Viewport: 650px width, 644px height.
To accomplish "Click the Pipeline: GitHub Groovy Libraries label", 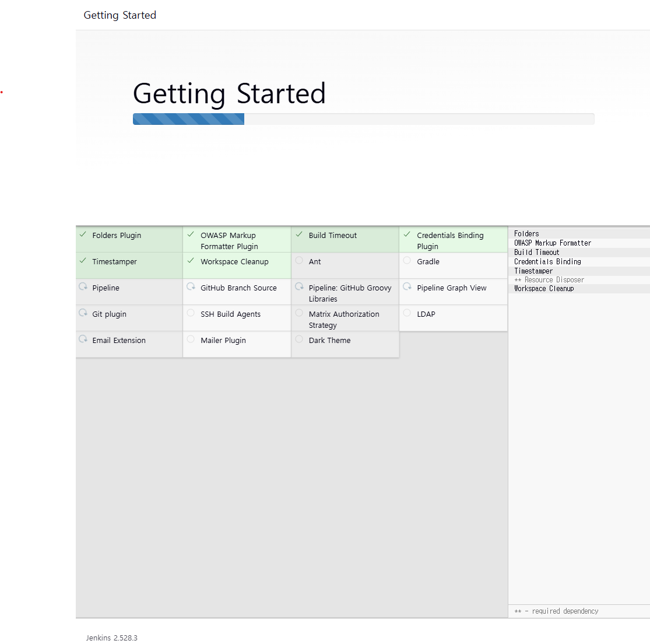I will 350,293.
